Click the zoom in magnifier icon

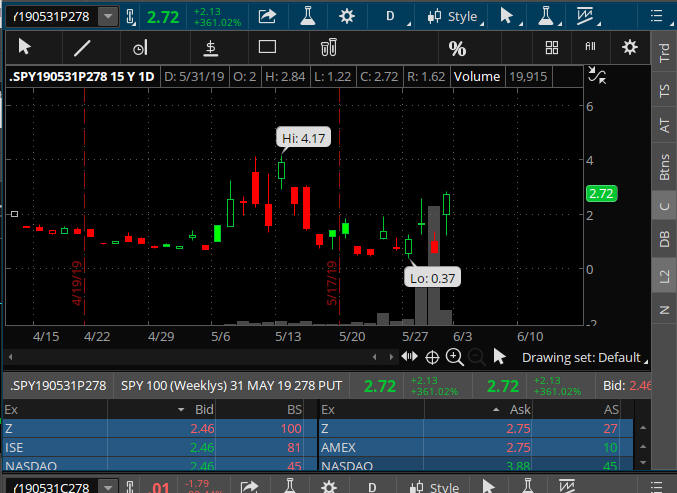(454, 357)
